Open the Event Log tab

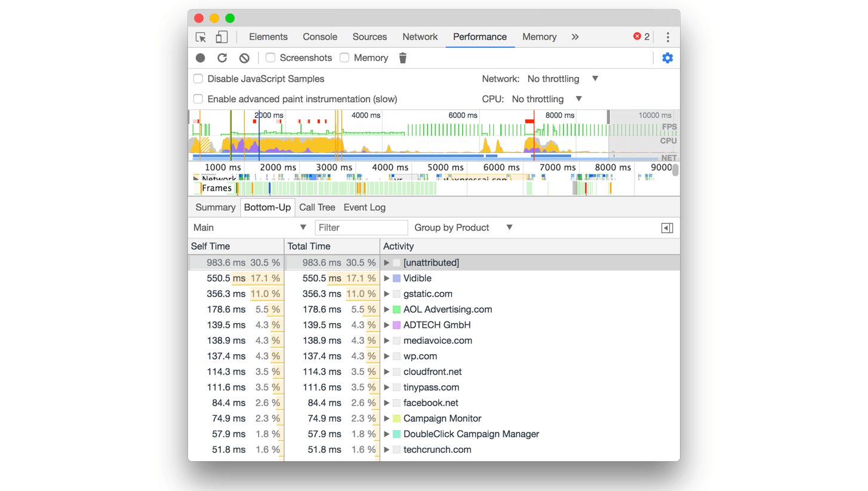(364, 207)
